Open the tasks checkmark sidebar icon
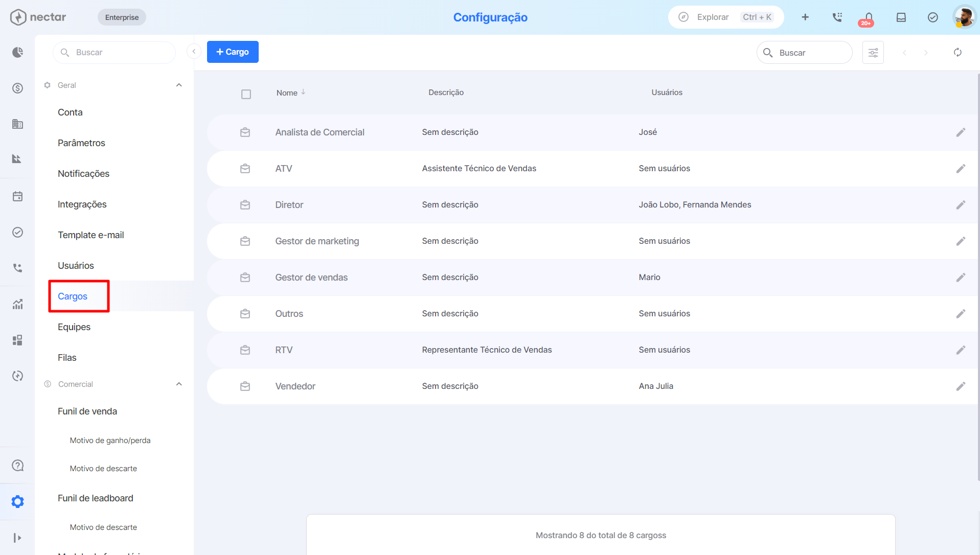The image size is (980, 555). (17, 232)
